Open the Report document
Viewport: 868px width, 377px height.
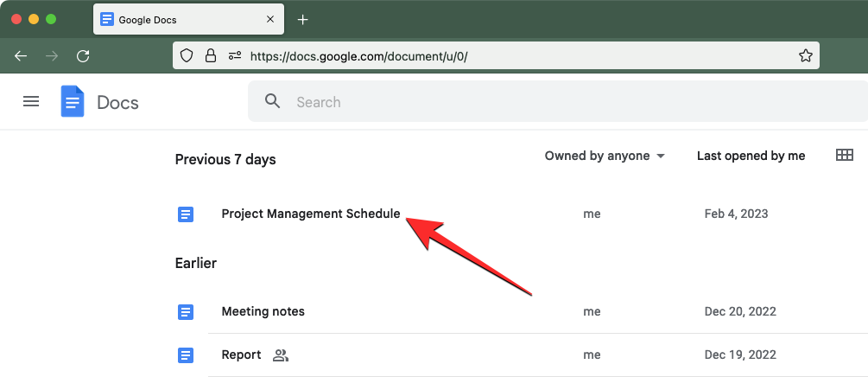coord(241,355)
